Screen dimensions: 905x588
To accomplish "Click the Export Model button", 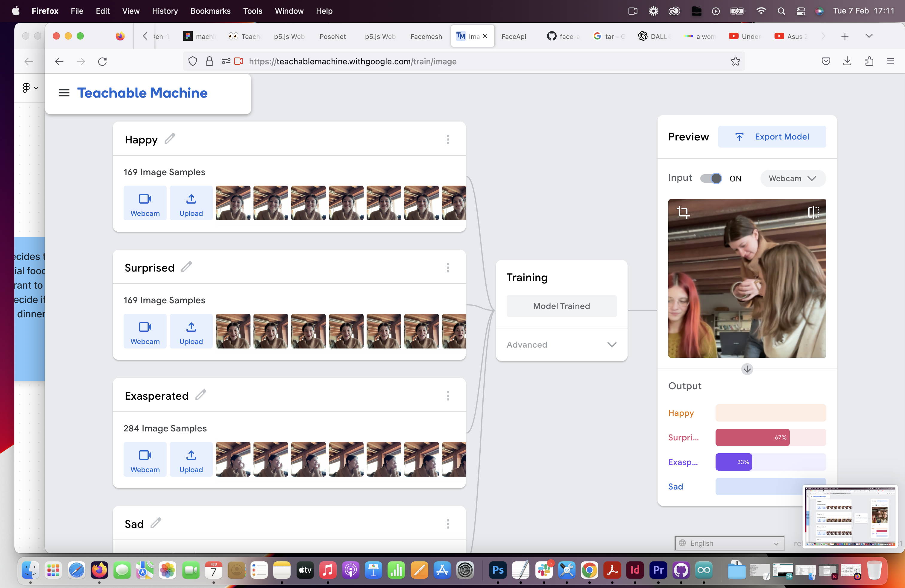I will point(772,137).
